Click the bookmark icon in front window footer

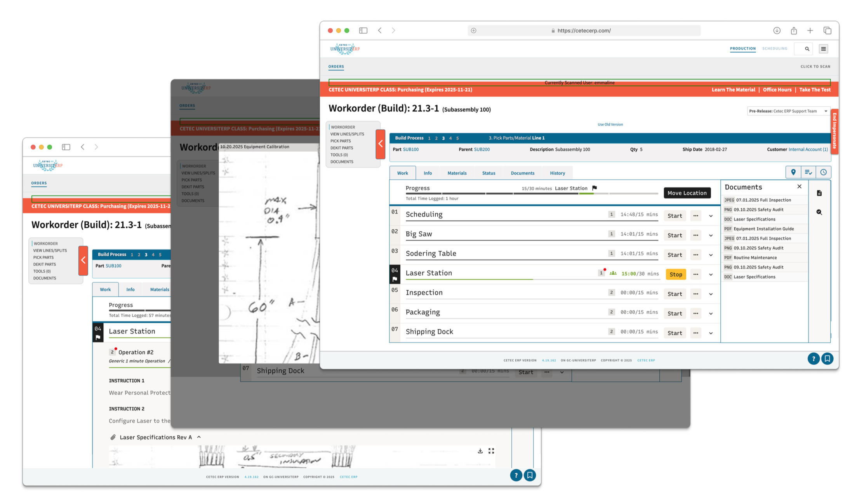[x=827, y=359]
